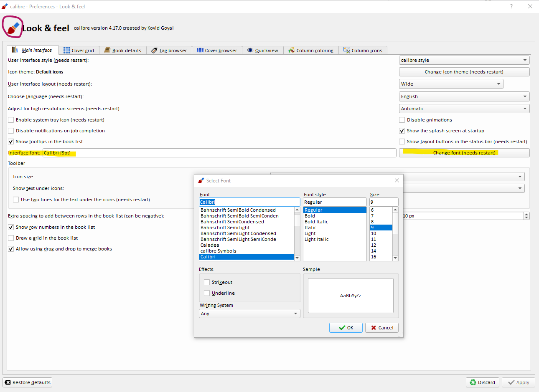Click the Cover browser tab icon

[200, 50]
